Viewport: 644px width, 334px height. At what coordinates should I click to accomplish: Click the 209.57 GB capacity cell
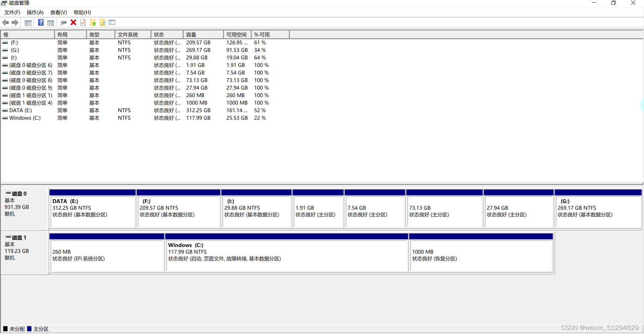tap(198, 43)
